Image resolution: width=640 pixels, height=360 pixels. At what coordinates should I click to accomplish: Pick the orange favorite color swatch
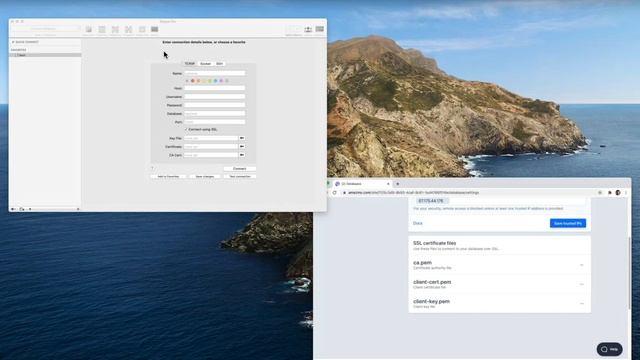tap(198, 81)
